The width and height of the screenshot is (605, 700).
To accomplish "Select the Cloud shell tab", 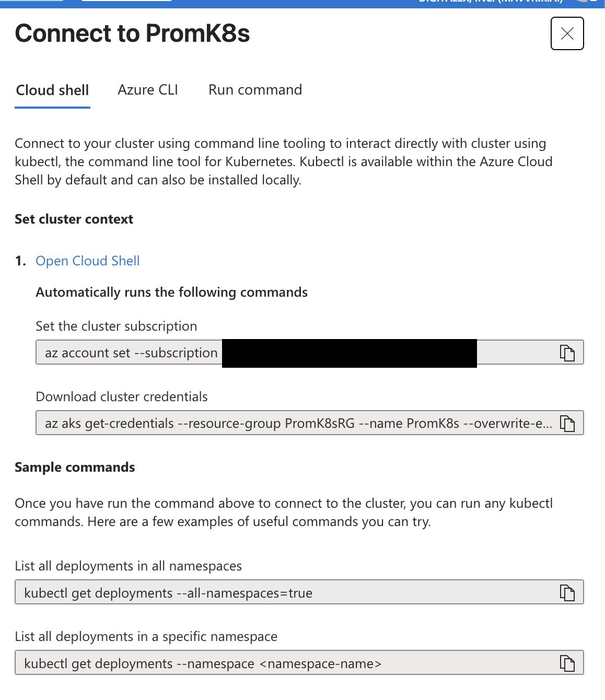I will pos(52,90).
